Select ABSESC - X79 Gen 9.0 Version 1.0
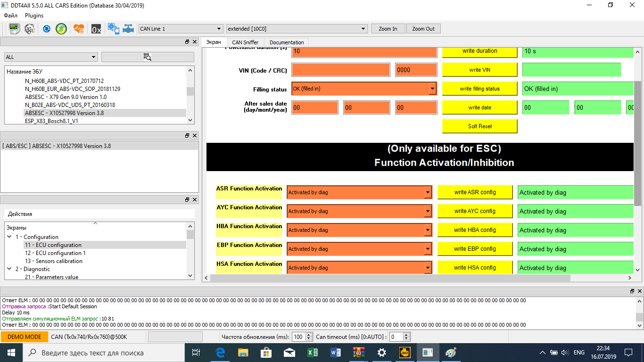The image size is (644, 362). (66, 97)
